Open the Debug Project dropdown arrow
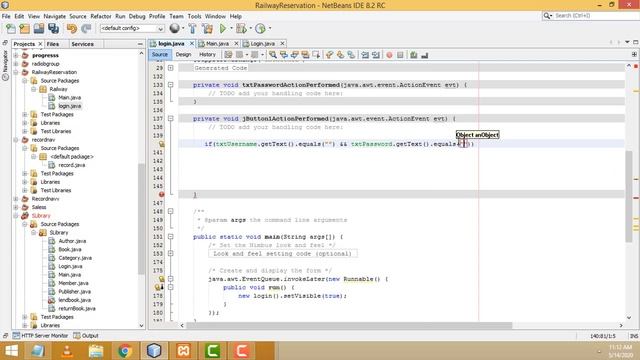640x360 pixels. tap(250, 28)
